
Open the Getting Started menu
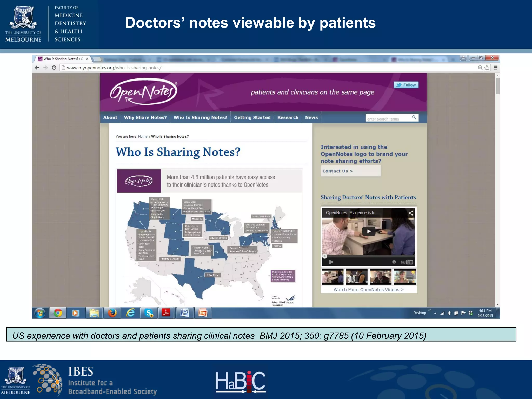click(252, 117)
